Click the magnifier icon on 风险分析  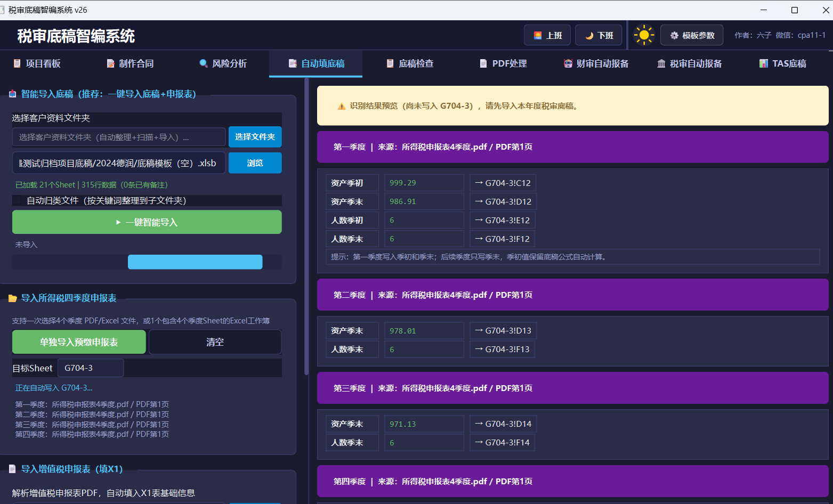(204, 63)
